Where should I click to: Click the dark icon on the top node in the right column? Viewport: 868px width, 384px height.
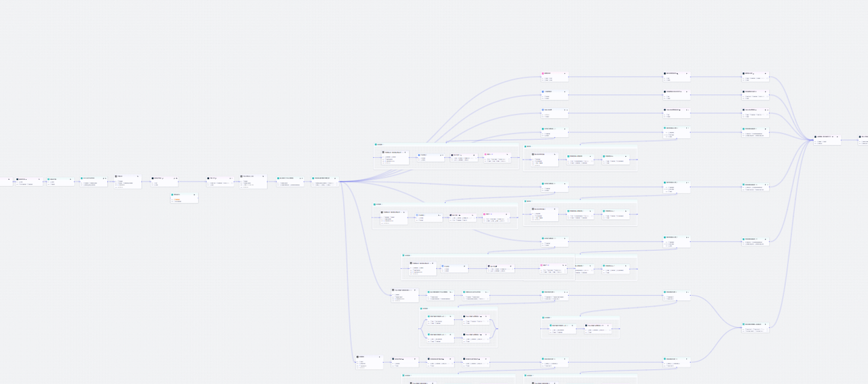tap(744, 73)
